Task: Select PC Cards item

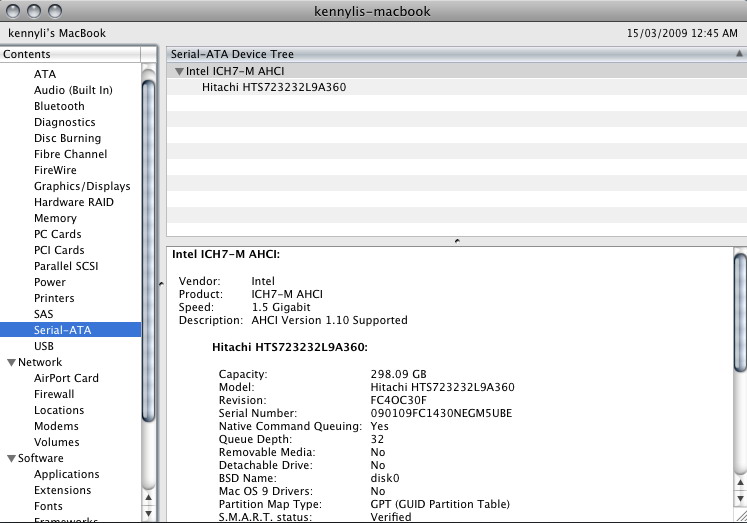Action: [x=58, y=234]
